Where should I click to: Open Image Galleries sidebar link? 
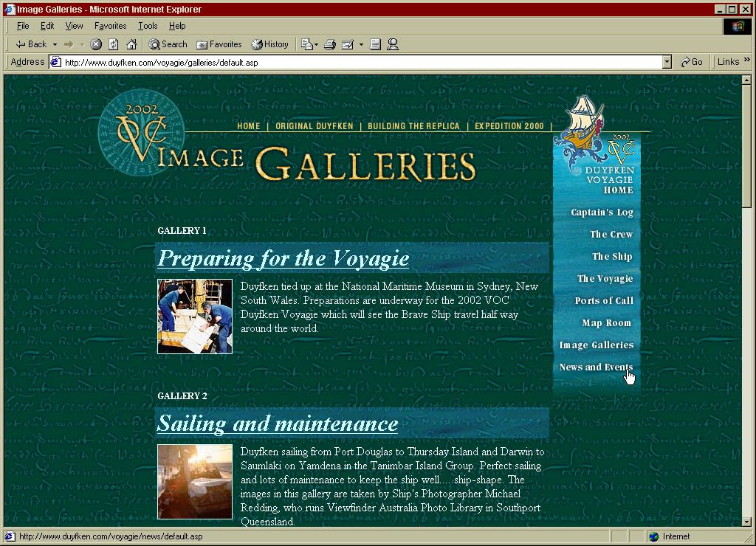(597, 345)
